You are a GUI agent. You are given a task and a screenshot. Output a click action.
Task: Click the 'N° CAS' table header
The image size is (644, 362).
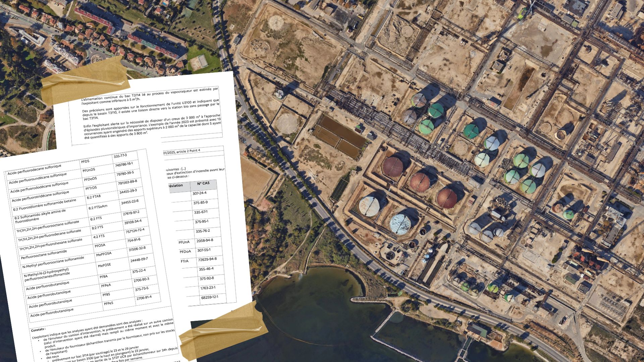tap(203, 184)
